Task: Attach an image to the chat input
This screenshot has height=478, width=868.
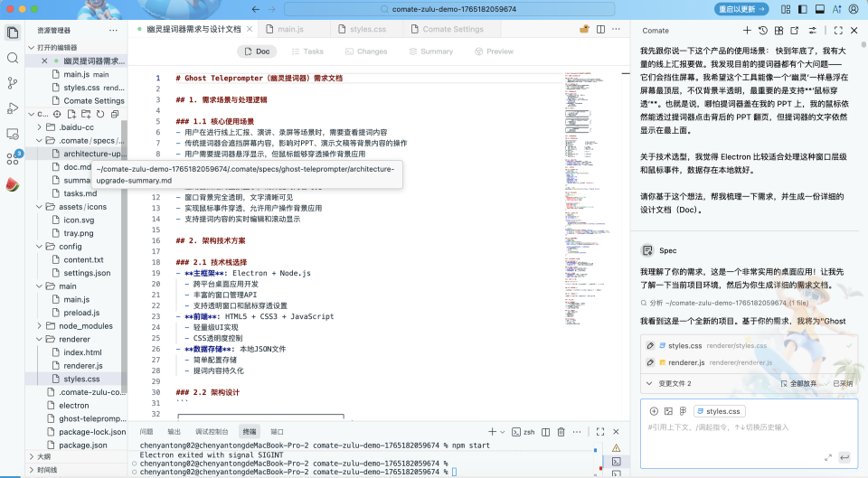Action: pyautogui.click(x=669, y=411)
